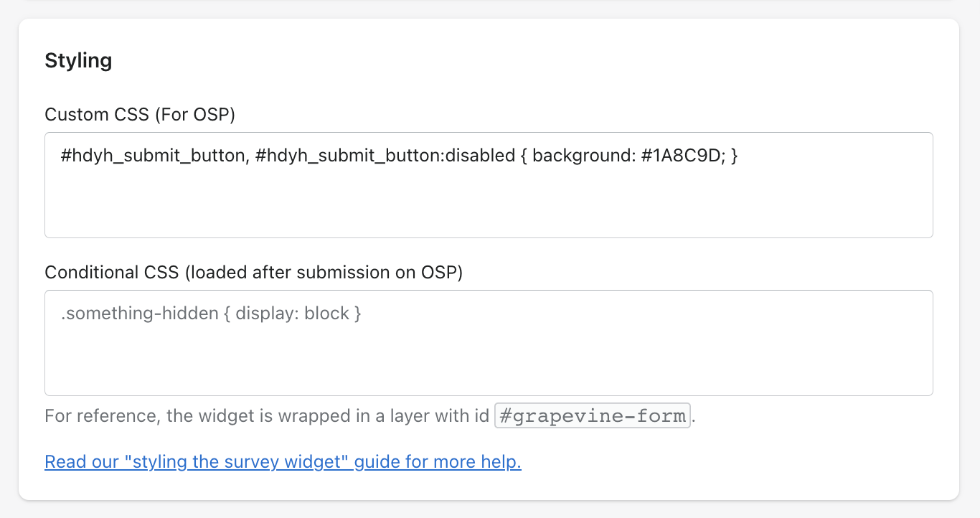Place cursor after the closing brace of CSS rule
Image resolution: width=980 pixels, height=518 pixels.
pos(740,156)
